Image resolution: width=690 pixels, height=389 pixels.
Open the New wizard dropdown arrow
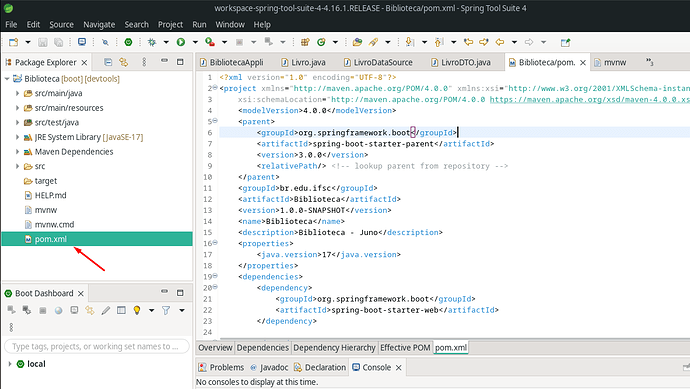pos(28,42)
